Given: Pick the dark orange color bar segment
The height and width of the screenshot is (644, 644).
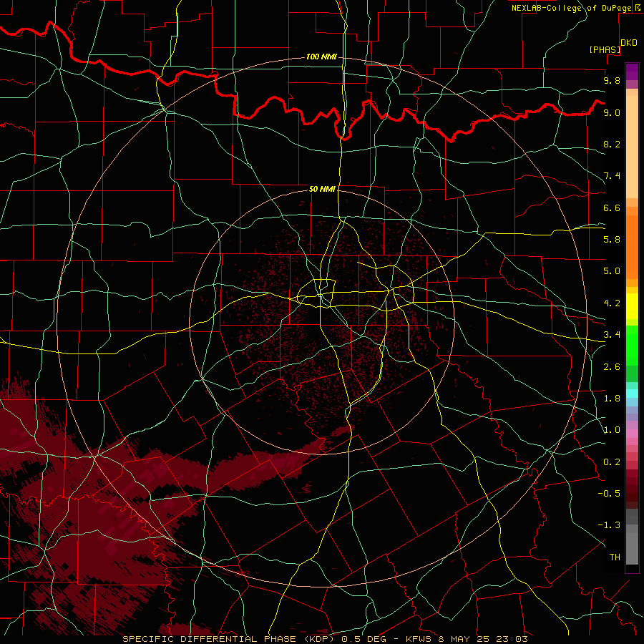Looking at the screenshot, I should [x=632, y=248].
